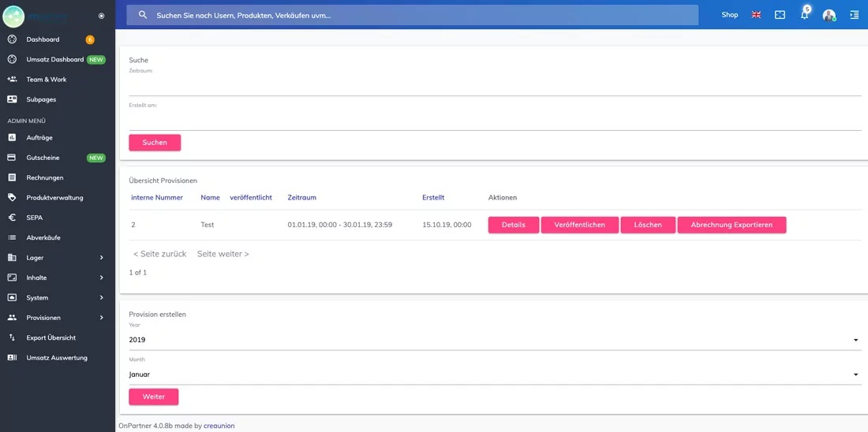Image resolution: width=868 pixels, height=432 pixels.
Task: Click the Lager building icon
Action: pyautogui.click(x=12, y=258)
